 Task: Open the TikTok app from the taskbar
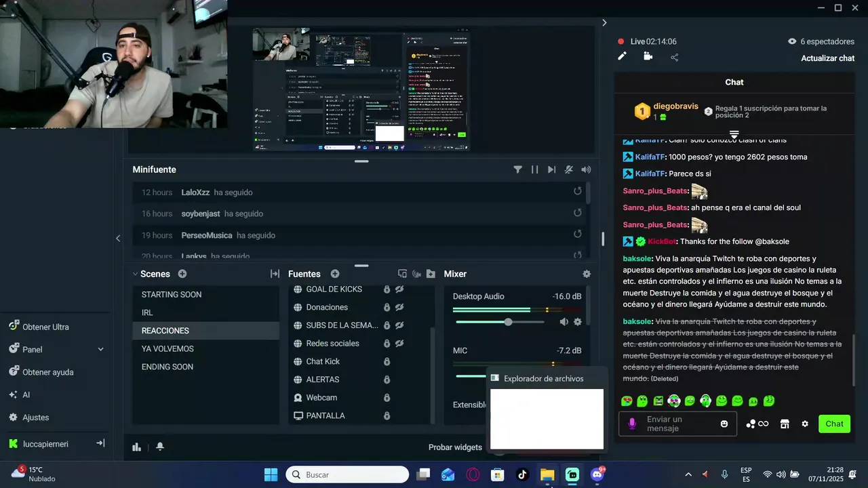click(522, 474)
